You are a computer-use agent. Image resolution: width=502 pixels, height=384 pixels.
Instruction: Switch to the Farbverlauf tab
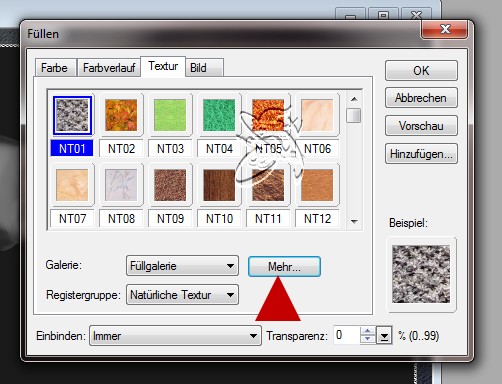pyautogui.click(x=109, y=68)
